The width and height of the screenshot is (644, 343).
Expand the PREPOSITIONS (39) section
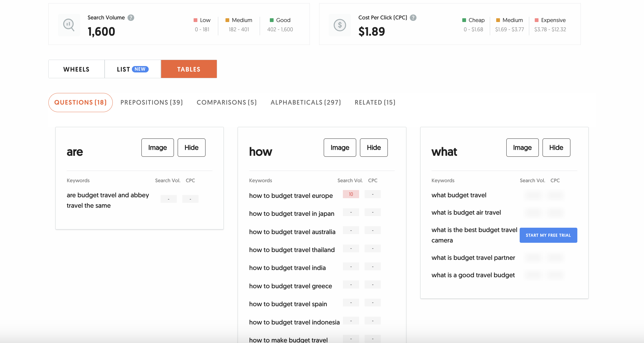coord(151,102)
